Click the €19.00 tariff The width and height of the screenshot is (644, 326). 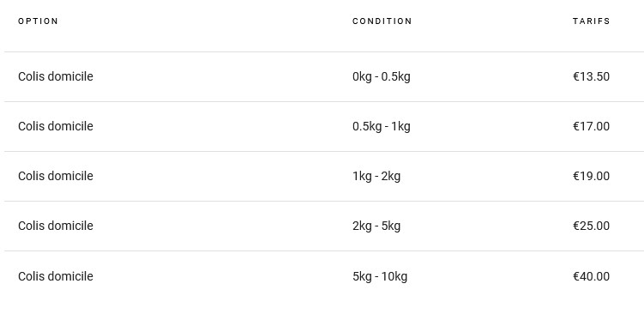[591, 177]
